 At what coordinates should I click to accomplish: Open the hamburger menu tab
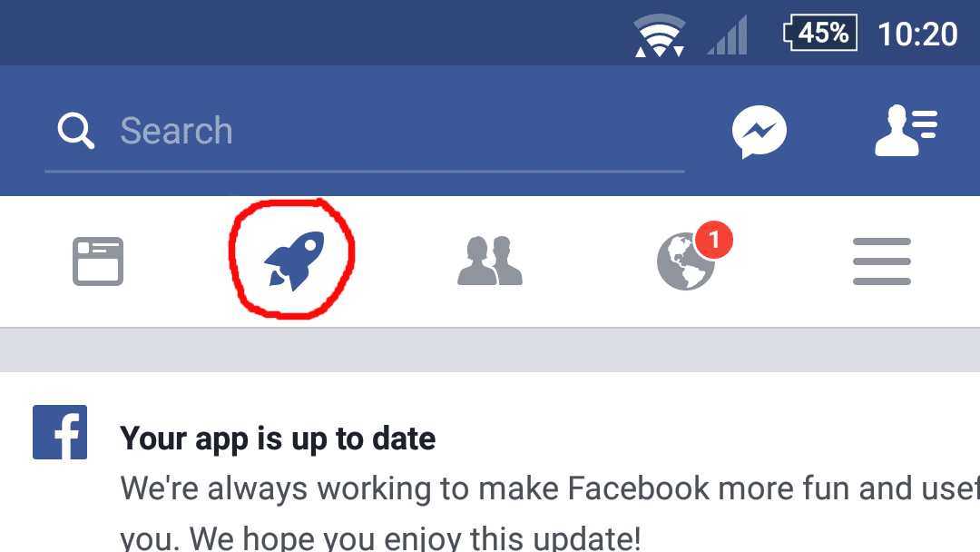[x=882, y=261]
